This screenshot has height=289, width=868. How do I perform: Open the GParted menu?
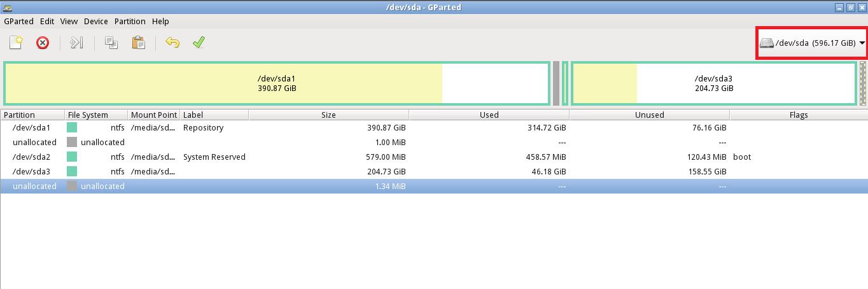pyautogui.click(x=18, y=21)
